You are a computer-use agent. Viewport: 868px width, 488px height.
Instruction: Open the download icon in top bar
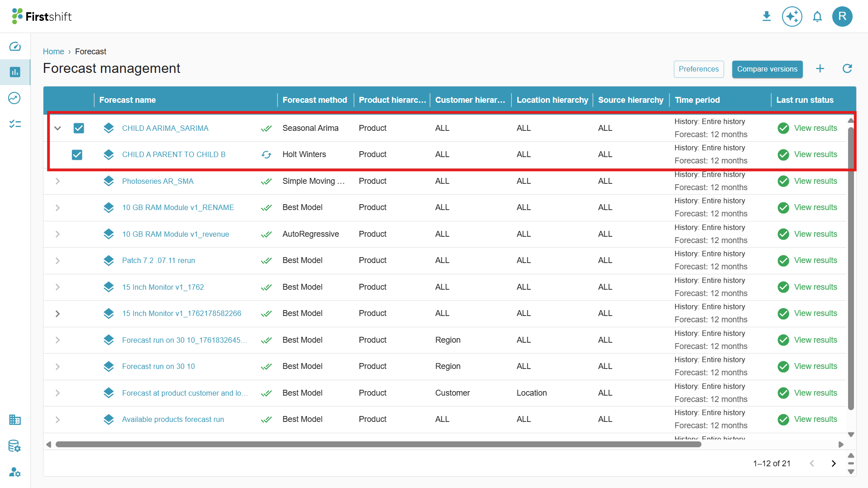[x=767, y=16]
